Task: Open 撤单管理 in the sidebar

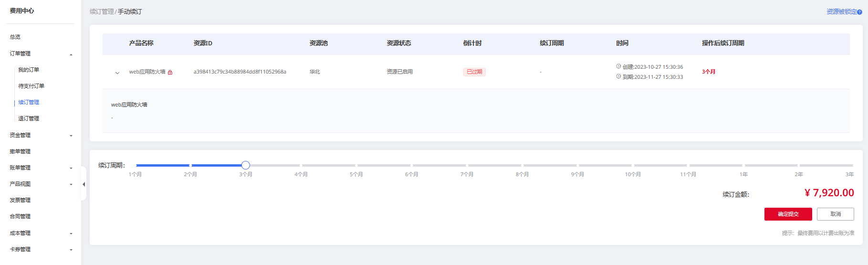Action: 20,151
